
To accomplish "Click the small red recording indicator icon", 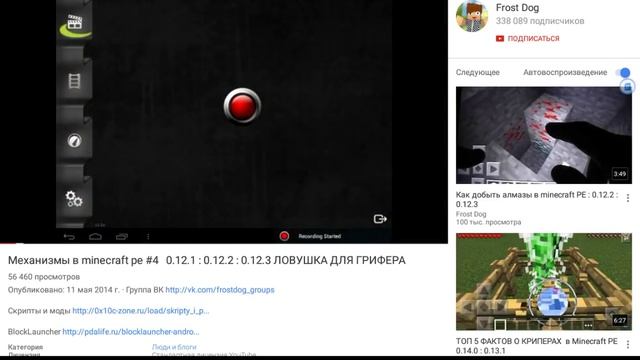I will click(x=284, y=236).
